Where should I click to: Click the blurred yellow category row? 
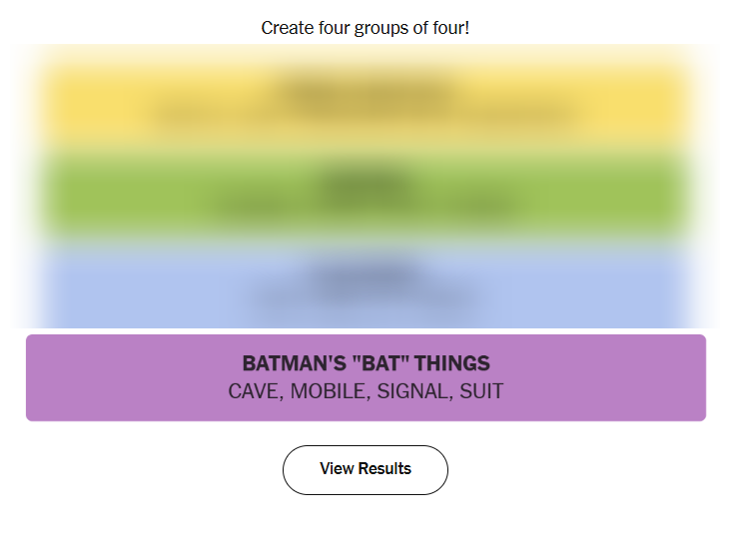366,105
